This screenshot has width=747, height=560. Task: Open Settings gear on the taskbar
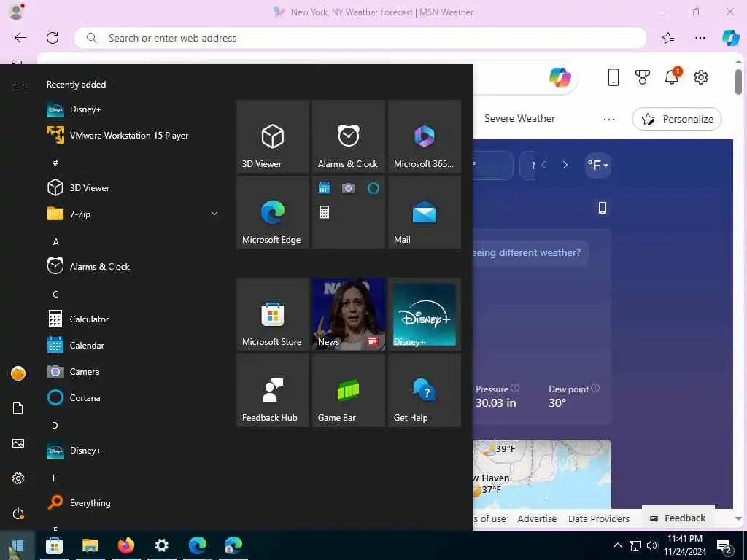[x=161, y=545]
